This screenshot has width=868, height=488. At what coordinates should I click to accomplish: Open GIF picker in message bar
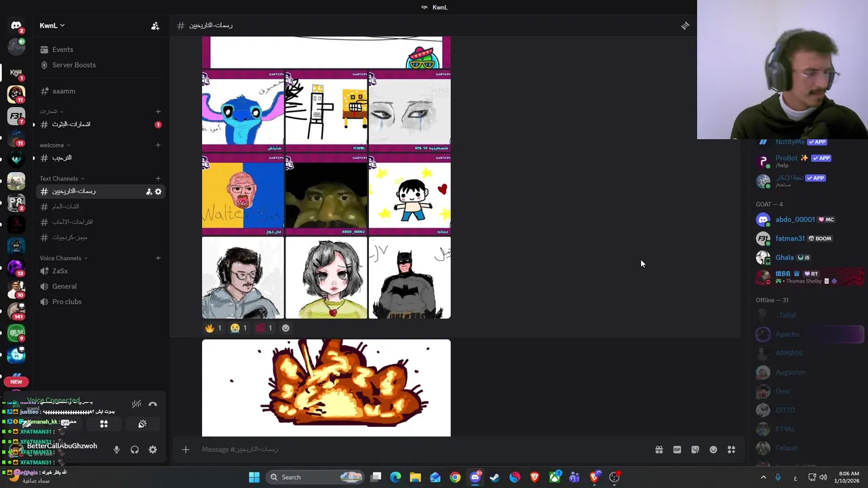tap(677, 449)
